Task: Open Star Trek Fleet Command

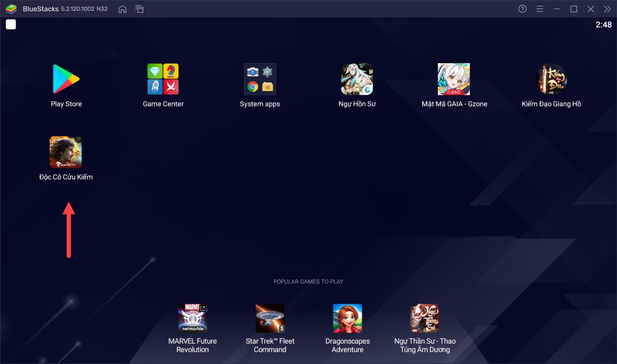Action: click(270, 318)
